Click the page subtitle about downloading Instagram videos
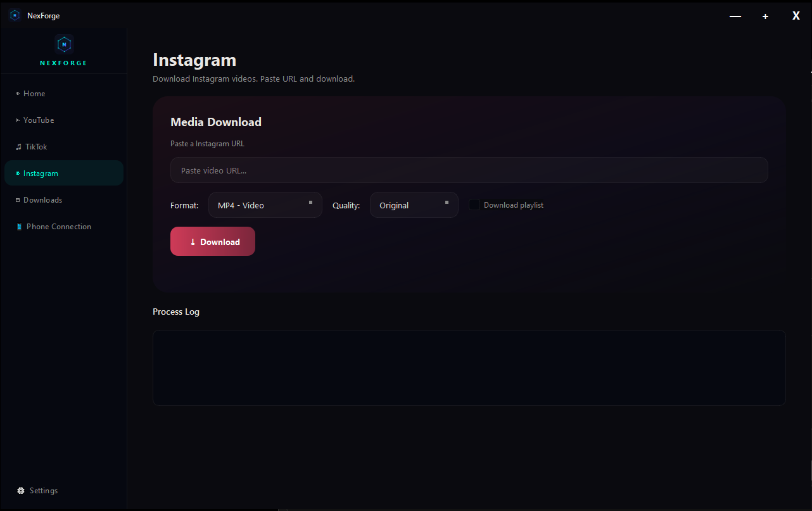Viewport: 812px width, 511px height. coord(254,79)
